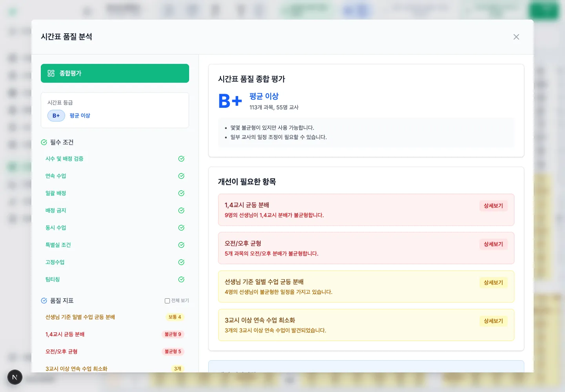Click 상세보기 for 선생님 기준 일별 수업 card
This screenshot has width=565, height=392.
493,283
